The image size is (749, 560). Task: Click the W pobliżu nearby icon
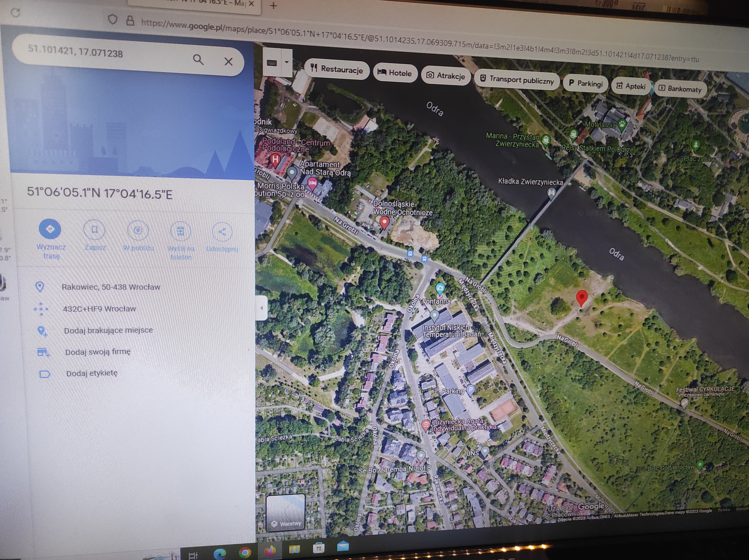pos(138,231)
